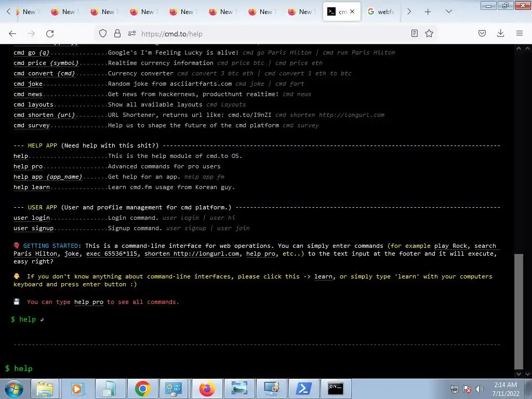Open Windows Explorer from taskbar
This screenshot has width=532, height=399.
pos(45,389)
